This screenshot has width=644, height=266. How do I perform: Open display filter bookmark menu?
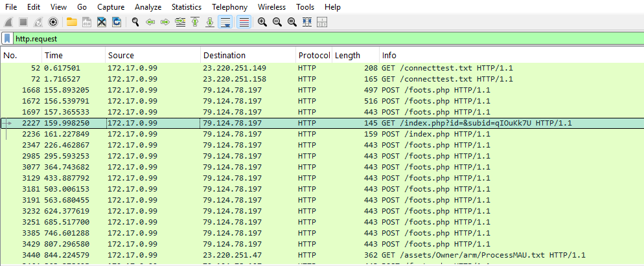click(x=7, y=39)
